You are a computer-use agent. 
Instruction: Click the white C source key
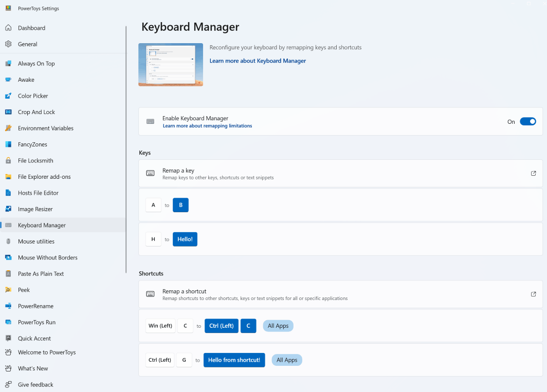185,326
